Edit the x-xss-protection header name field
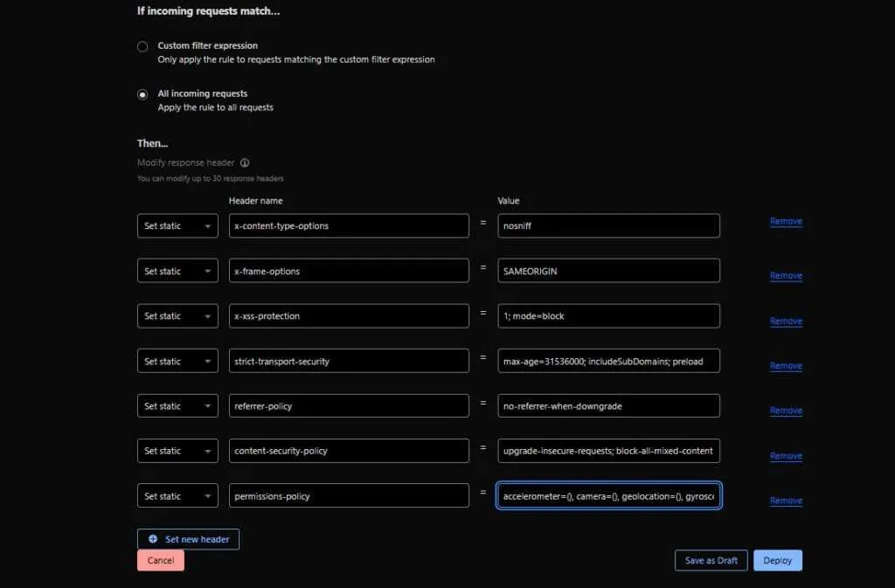The height and width of the screenshot is (588, 895). (x=349, y=316)
